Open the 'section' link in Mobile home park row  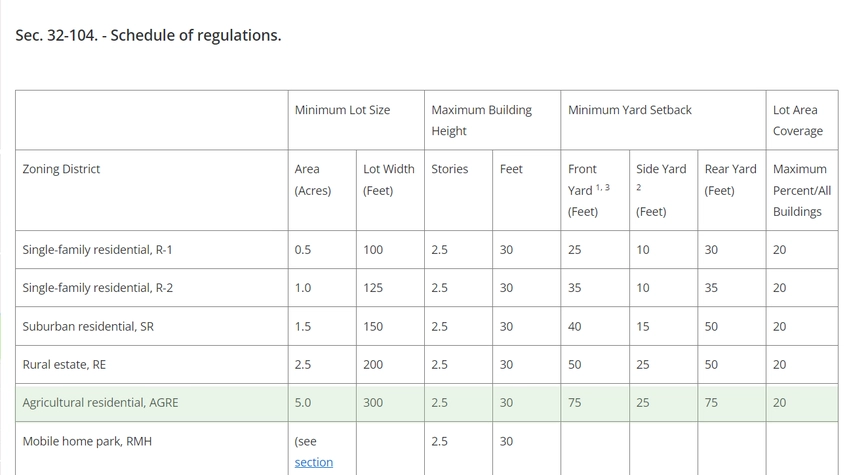[x=313, y=462]
